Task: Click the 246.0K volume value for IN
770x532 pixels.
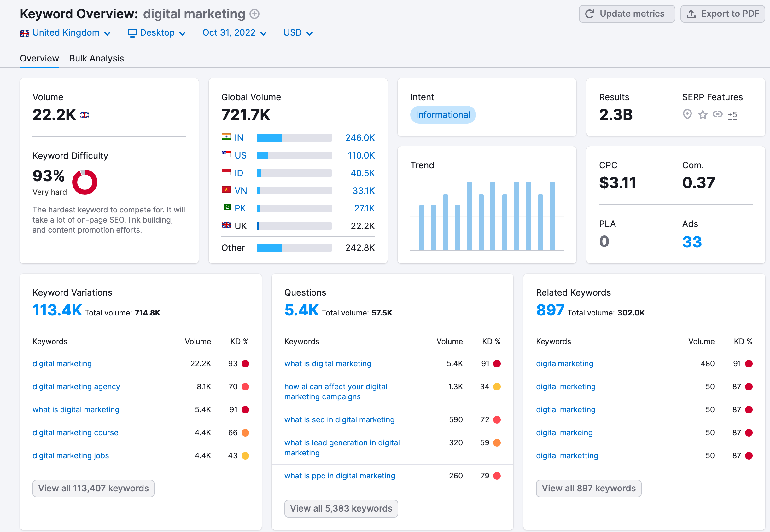Action: (360, 138)
